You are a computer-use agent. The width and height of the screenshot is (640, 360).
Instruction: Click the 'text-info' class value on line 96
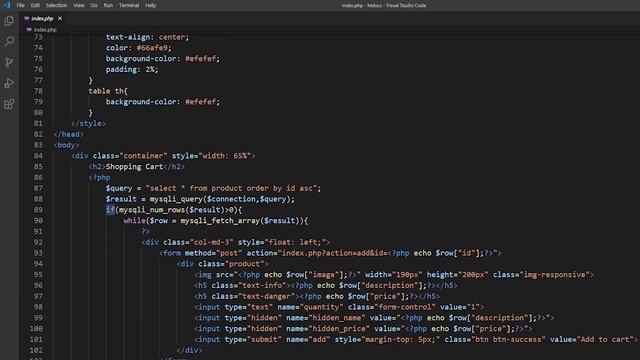pos(262,286)
